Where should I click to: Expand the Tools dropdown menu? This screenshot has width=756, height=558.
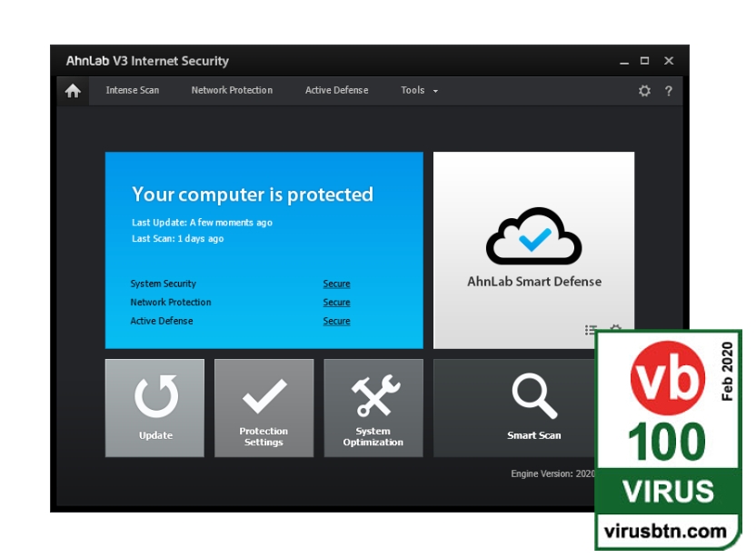coord(419,90)
